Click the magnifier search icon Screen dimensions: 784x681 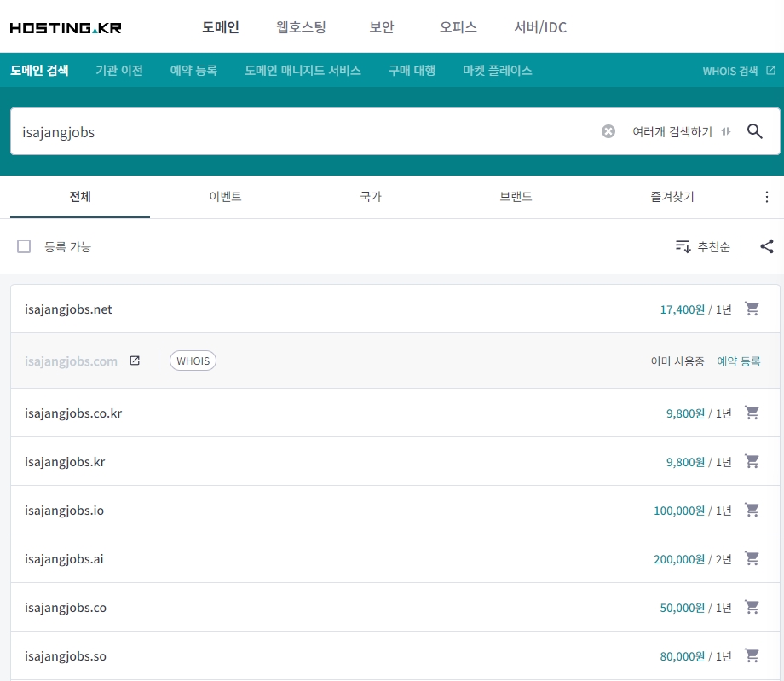pos(754,131)
